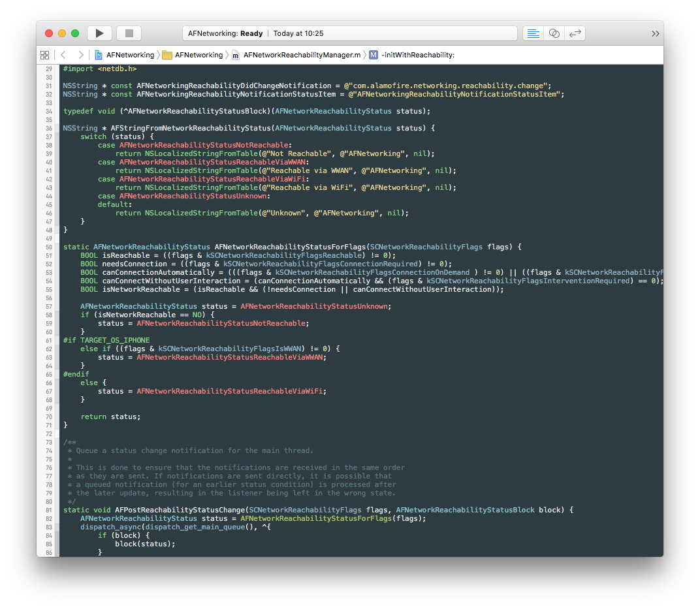Click '#import <netdb.h>' line

click(x=99, y=69)
